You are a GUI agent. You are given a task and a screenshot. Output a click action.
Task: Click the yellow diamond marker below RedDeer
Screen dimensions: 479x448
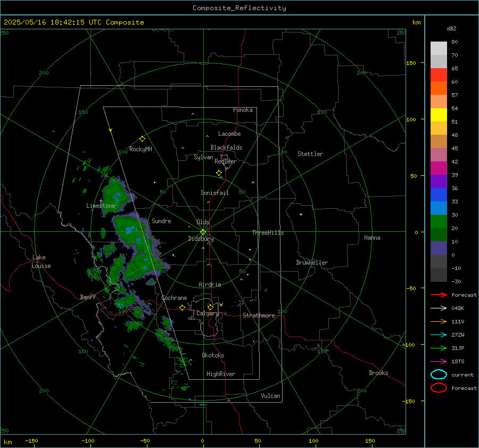coord(219,173)
